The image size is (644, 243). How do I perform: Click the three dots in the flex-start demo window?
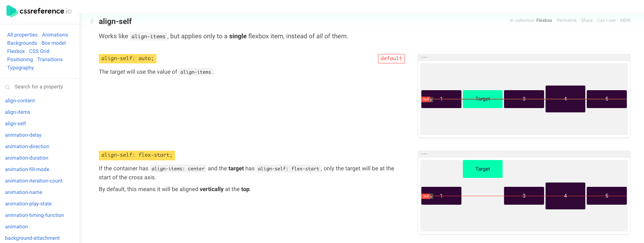point(424,154)
